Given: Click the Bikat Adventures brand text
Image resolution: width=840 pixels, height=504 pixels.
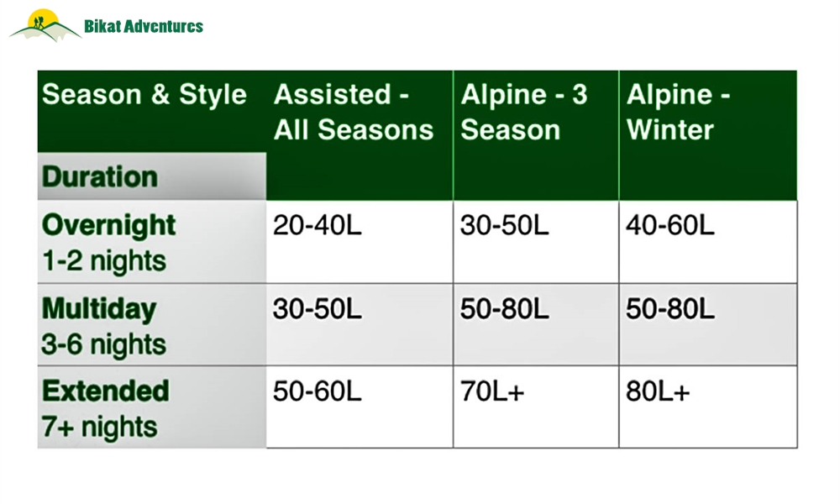Looking at the screenshot, I should (144, 26).
